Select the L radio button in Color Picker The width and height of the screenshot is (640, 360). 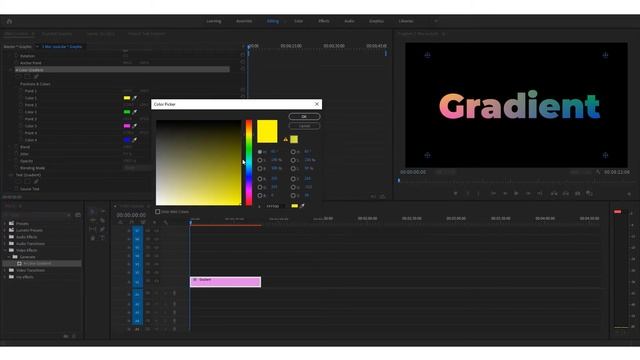click(293, 168)
